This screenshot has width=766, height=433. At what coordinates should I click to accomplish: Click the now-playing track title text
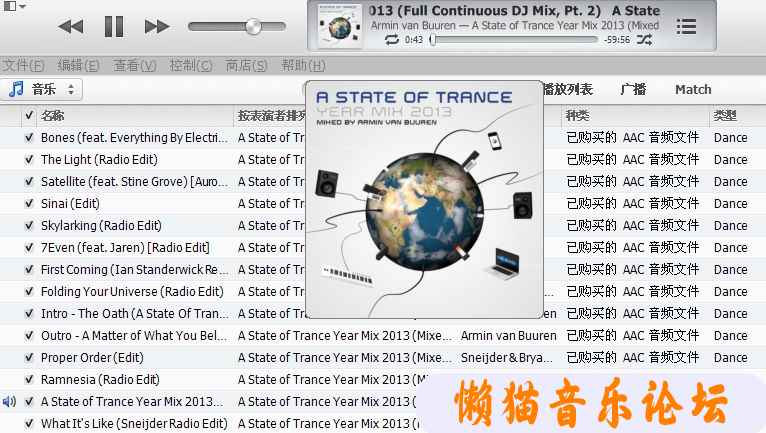(x=514, y=11)
